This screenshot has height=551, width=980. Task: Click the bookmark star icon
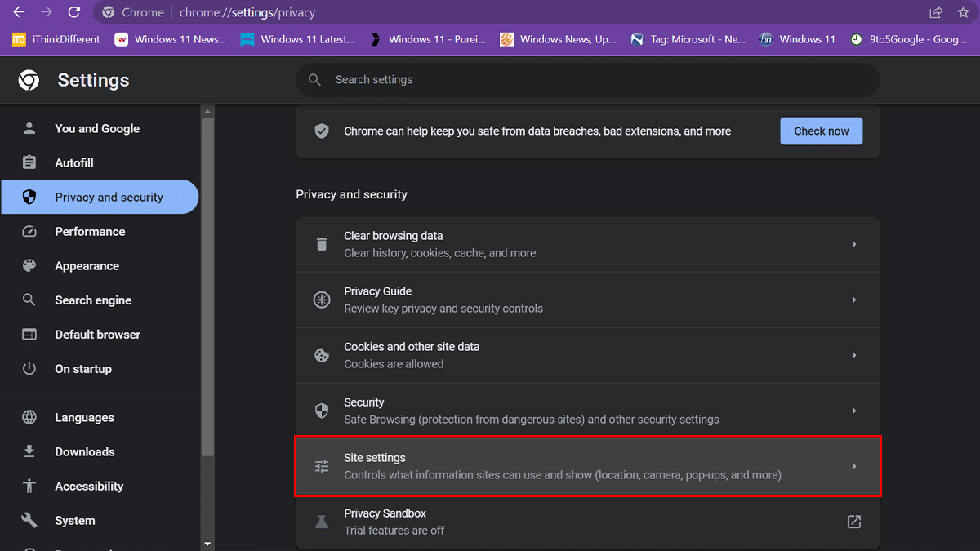click(964, 12)
